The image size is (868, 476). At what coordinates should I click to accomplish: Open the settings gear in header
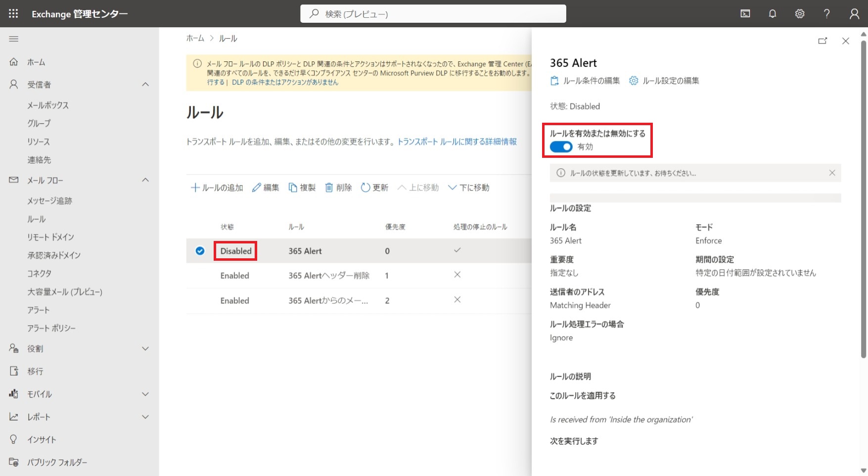click(x=799, y=14)
